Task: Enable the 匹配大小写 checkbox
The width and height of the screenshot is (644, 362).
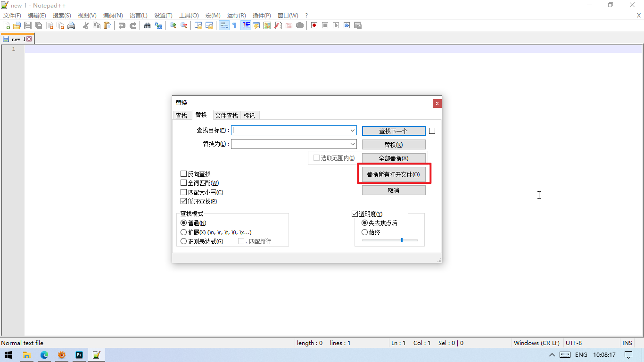Action: pos(184,192)
